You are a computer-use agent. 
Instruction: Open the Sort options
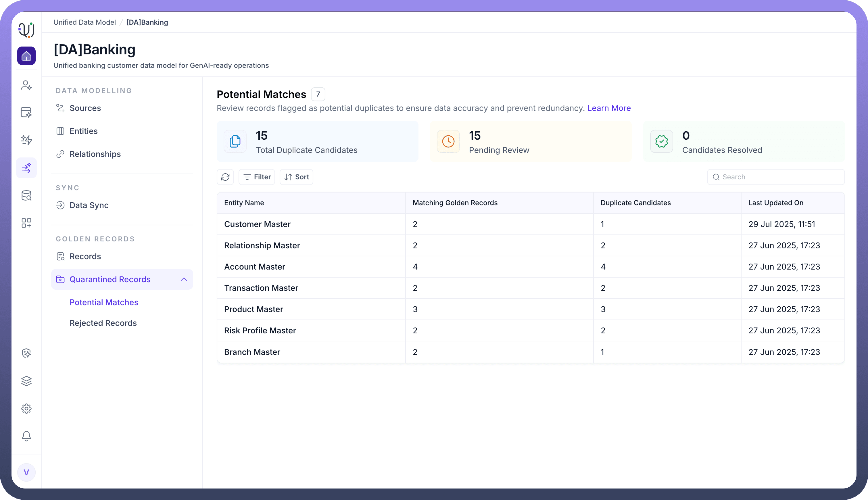click(296, 177)
